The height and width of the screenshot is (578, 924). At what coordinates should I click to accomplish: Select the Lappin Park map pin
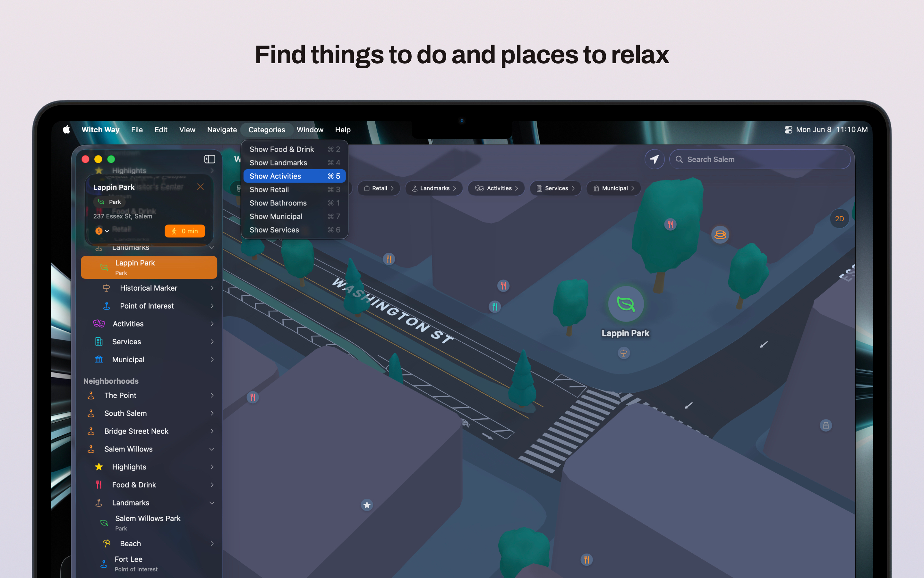pos(626,304)
